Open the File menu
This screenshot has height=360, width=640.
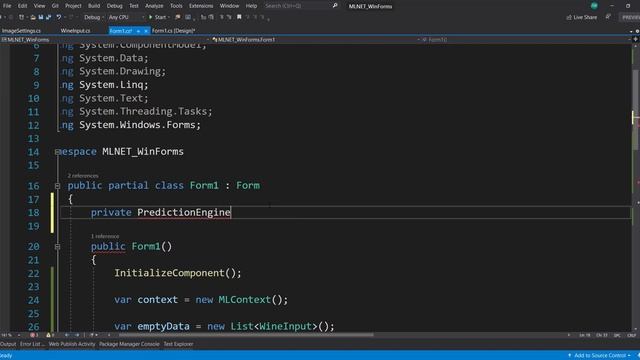coord(7,6)
